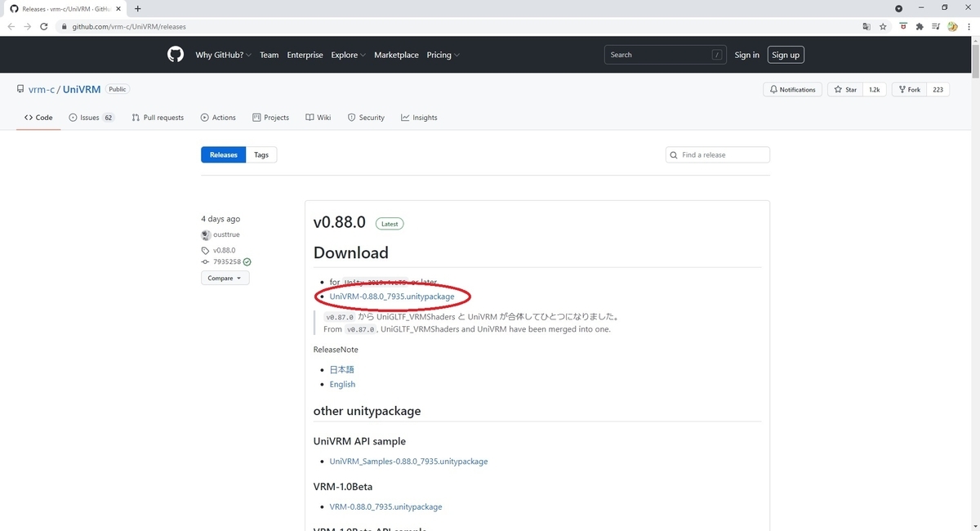Open Chrome's three-dot menu
Viewport: 980px width, 531px height.
pyautogui.click(x=969, y=26)
